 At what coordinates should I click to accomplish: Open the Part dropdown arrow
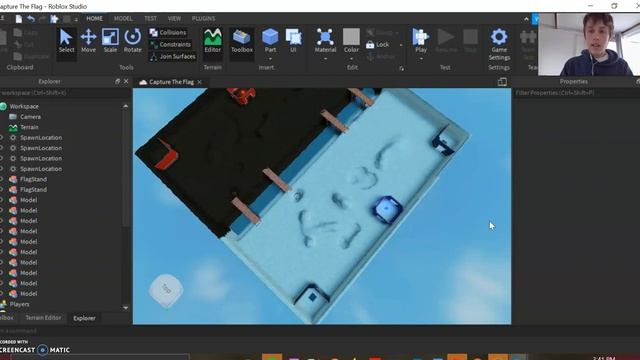[270, 59]
